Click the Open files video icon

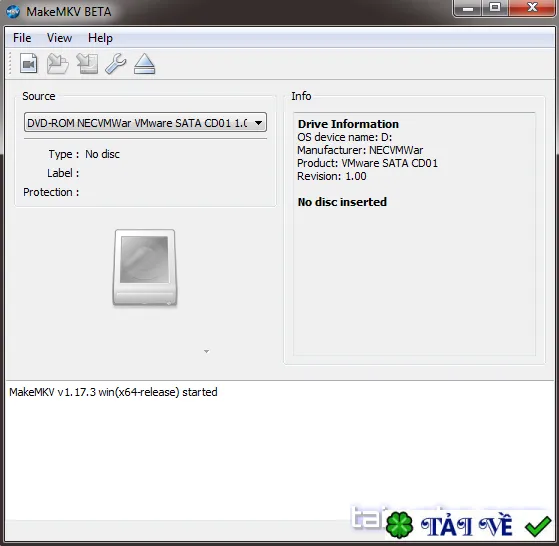click(x=29, y=64)
